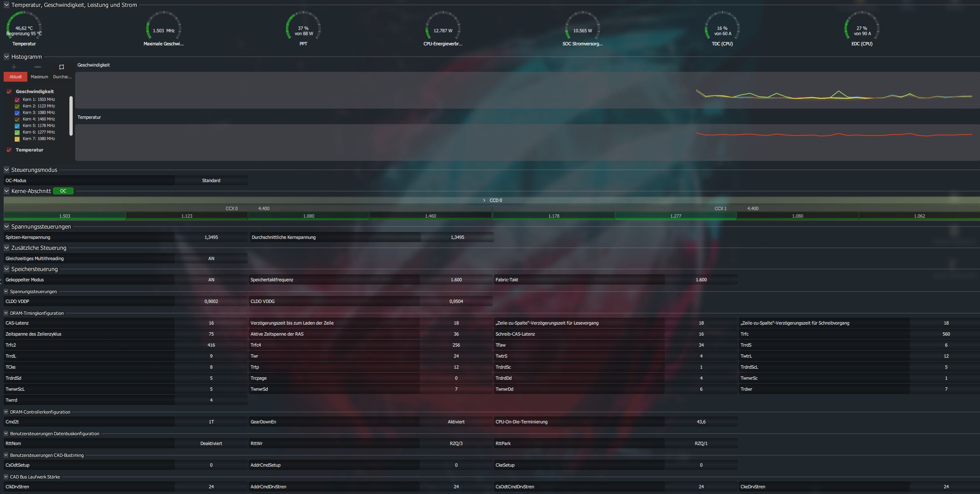The height and width of the screenshot is (494, 980).
Task: Click the Kern 6 green color swatch
Action: [17, 132]
